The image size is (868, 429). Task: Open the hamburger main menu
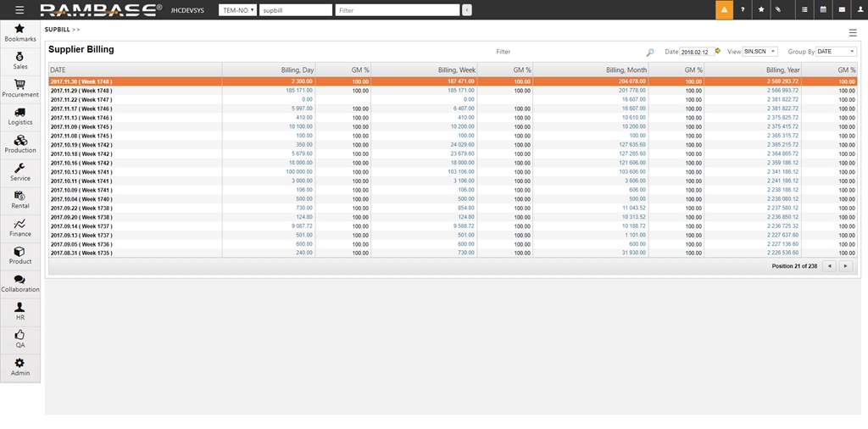click(19, 10)
